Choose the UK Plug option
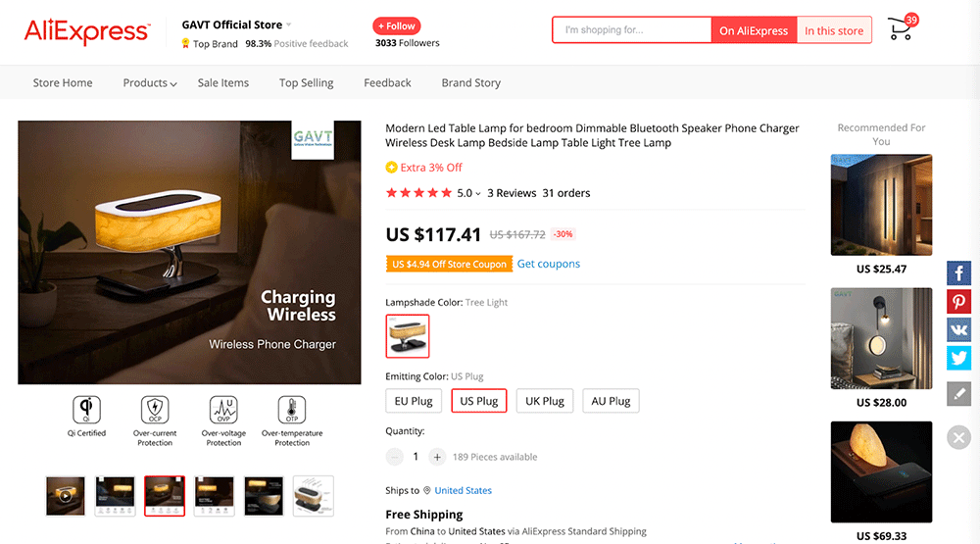Viewport: 980px width, 544px height. point(544,401)
